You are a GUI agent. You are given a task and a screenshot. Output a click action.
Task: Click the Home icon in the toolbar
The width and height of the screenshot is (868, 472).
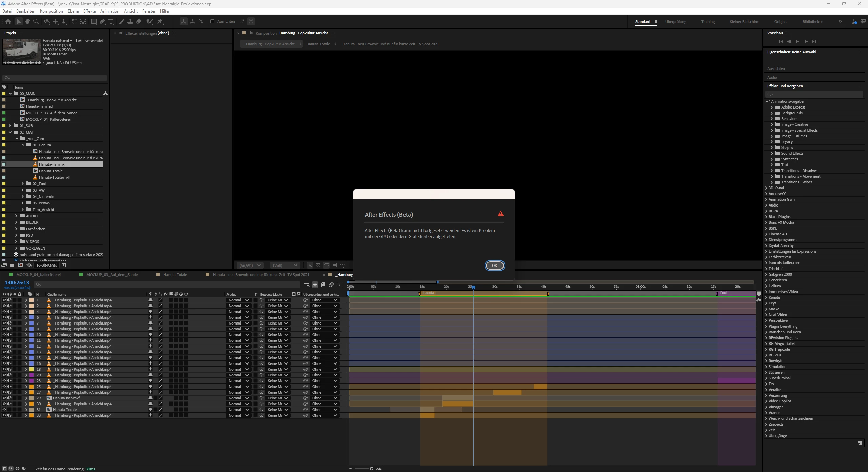pos(8,22)
